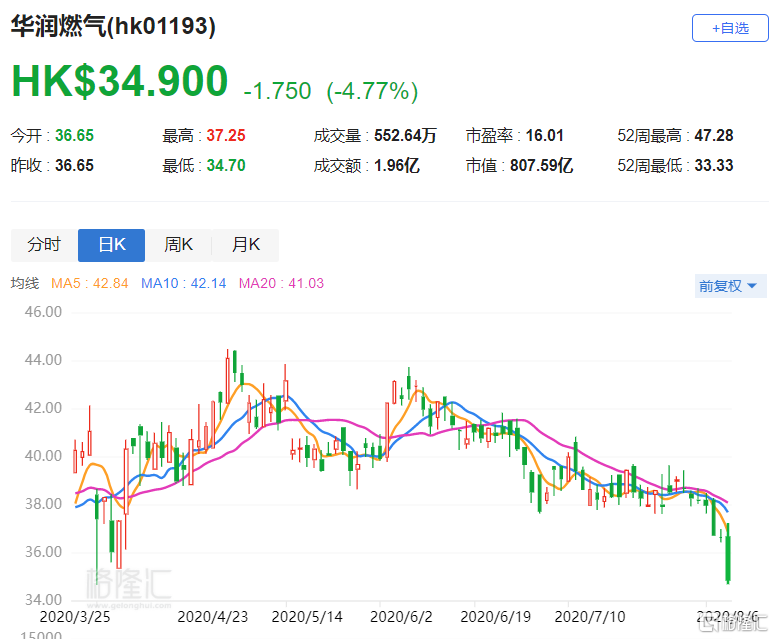Click the MA10 : 42.14 indicator label
The image size is (774, 639).
click(x=184, y=283)
